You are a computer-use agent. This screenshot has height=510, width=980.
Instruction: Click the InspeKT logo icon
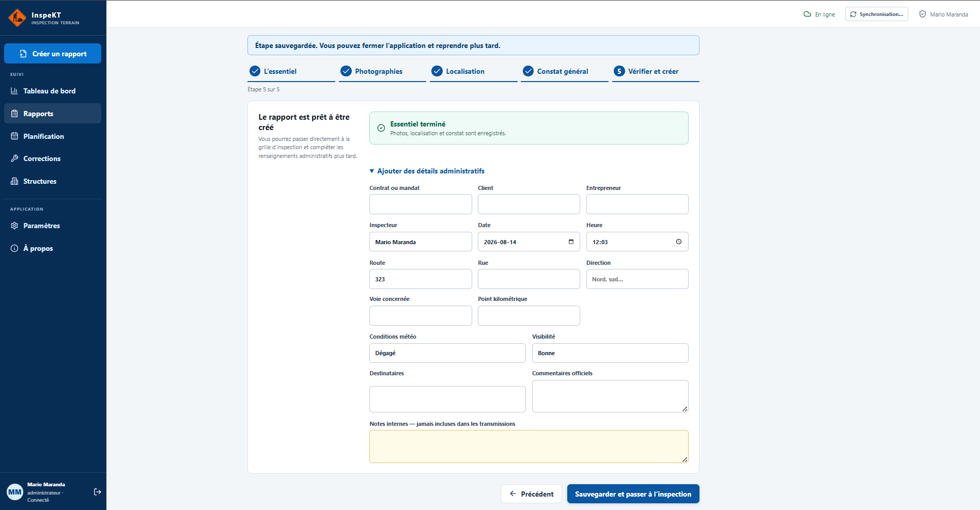[x=17, y=18]
